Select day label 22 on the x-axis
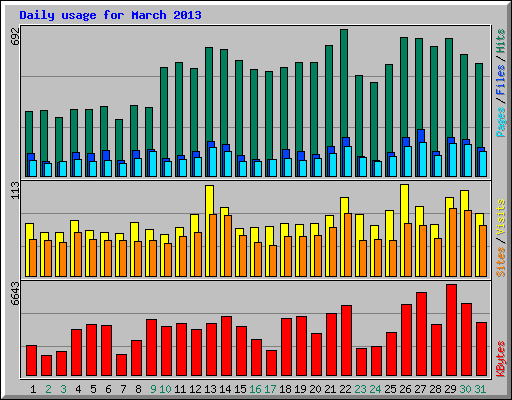Image resolution: width=512 pixels, height=400 pixels. pyautogui.click(x=345, y=389)
